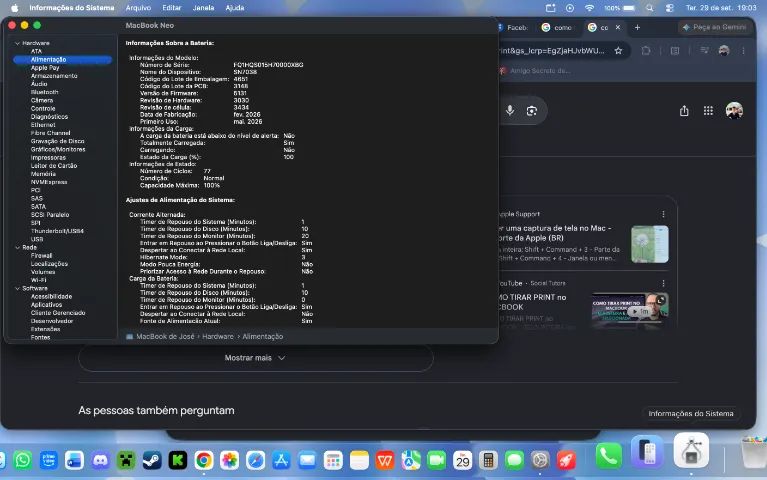Open the Janela menu
The height and width of the screenshot is (480, 767).
point(203,8)
